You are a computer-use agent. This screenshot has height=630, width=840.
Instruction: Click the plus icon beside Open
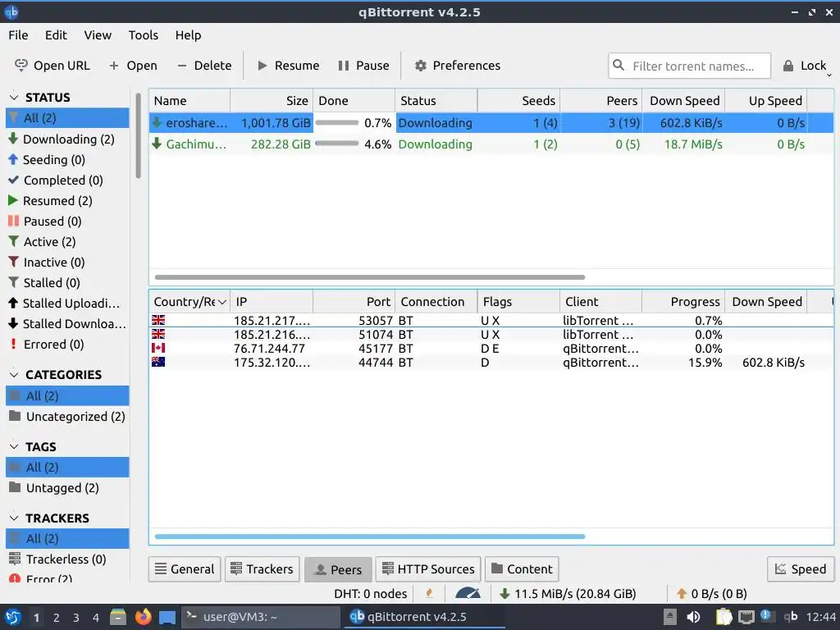point(113,66)
